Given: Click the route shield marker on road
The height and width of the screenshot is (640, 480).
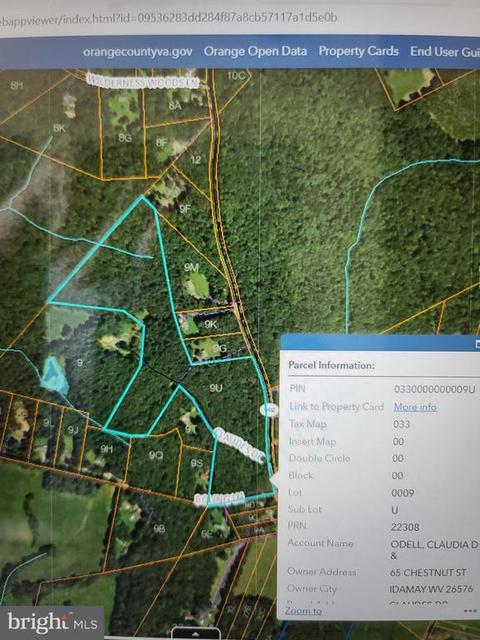Looking at the screenshot, I should [x=269, y=410].
